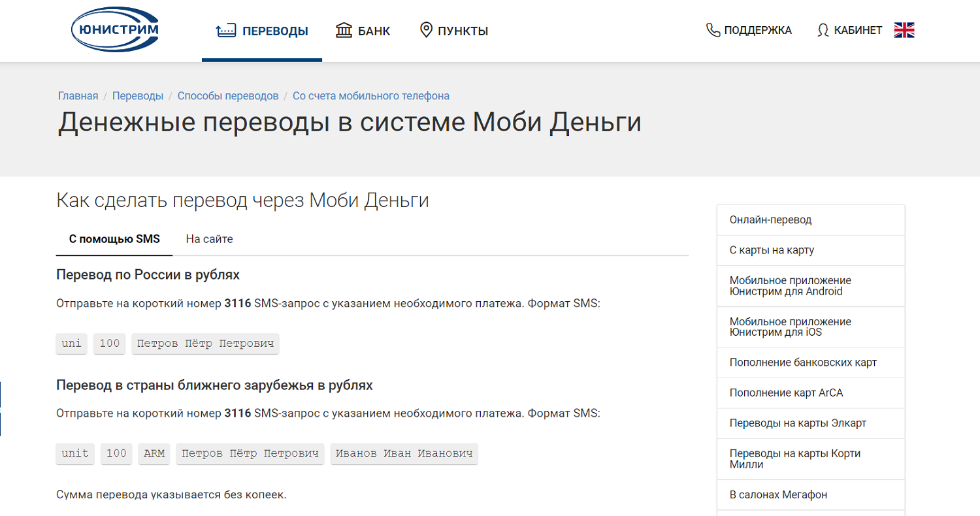Go to Переводы breadcrumb
Viewport: 980px width, 516px height.
[x=138, y=96]
